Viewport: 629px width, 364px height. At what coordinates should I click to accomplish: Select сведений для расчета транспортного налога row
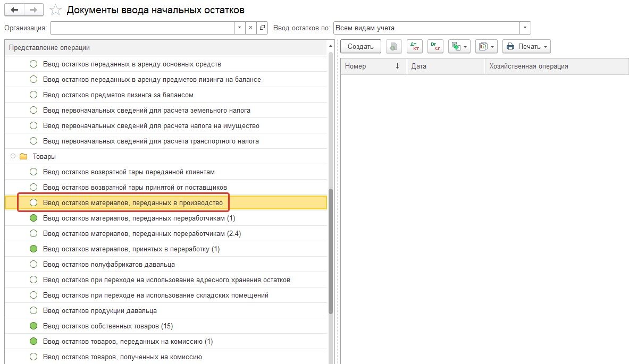[166, 141]
